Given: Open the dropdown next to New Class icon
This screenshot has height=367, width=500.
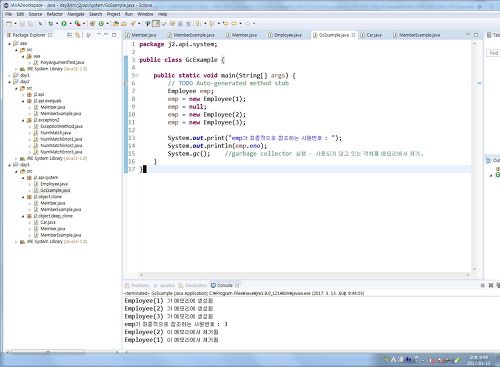Looking at the screenshot, I should tap(107, 24).
